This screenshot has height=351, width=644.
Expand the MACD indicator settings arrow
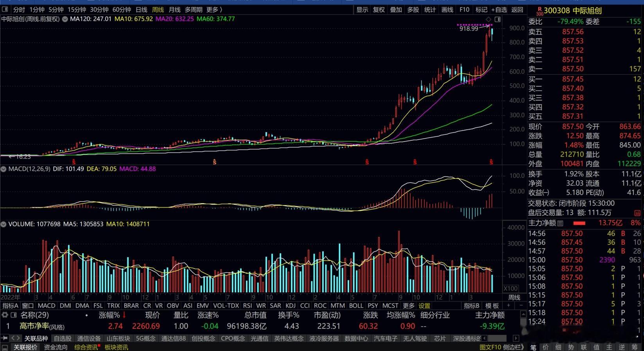(4, 169)
